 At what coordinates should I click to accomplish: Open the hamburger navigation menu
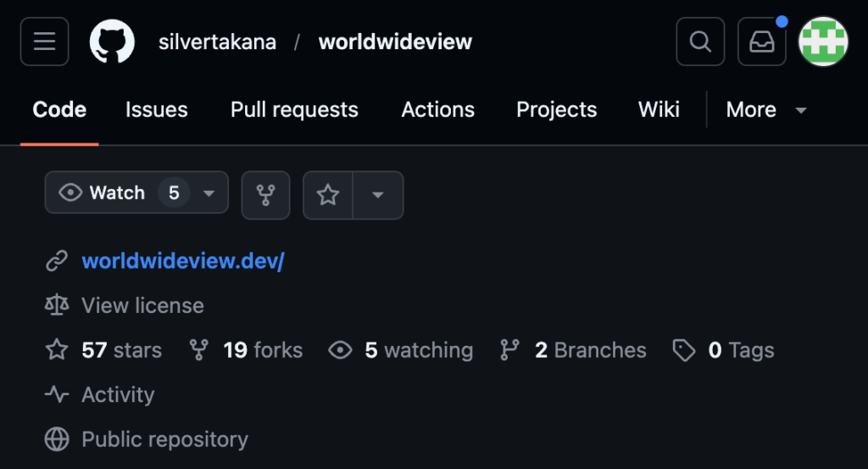coord(45,42)
